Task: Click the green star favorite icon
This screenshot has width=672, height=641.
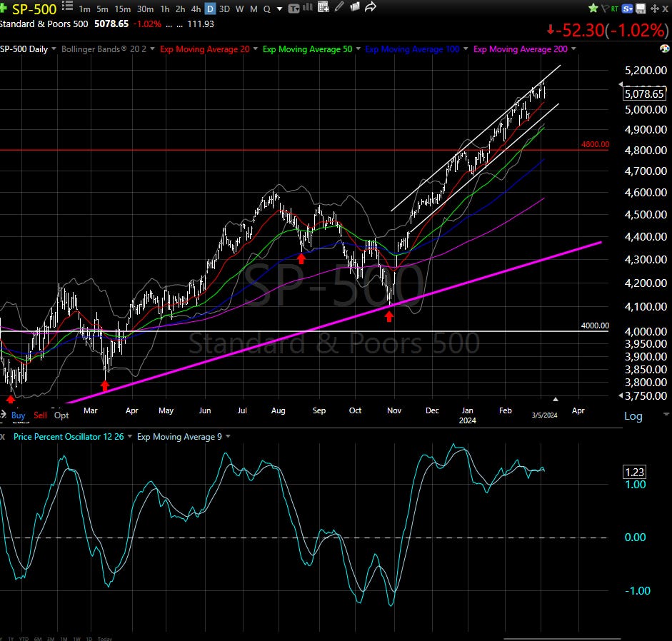Action: pyautogui.click(x=593, y=8)
